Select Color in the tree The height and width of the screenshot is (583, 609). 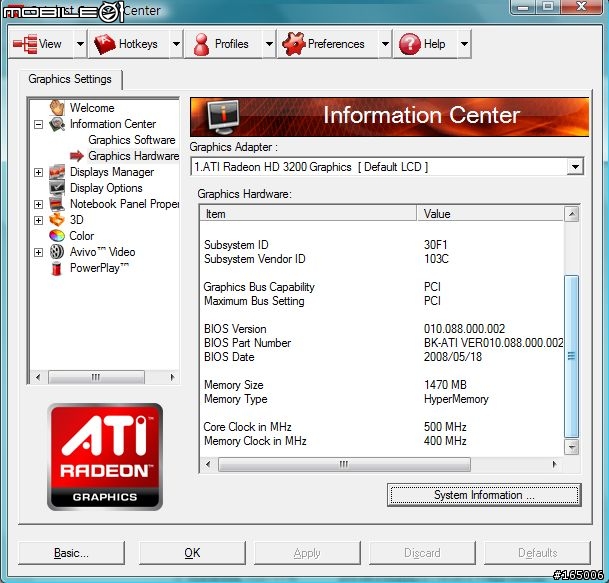point(82,236)
